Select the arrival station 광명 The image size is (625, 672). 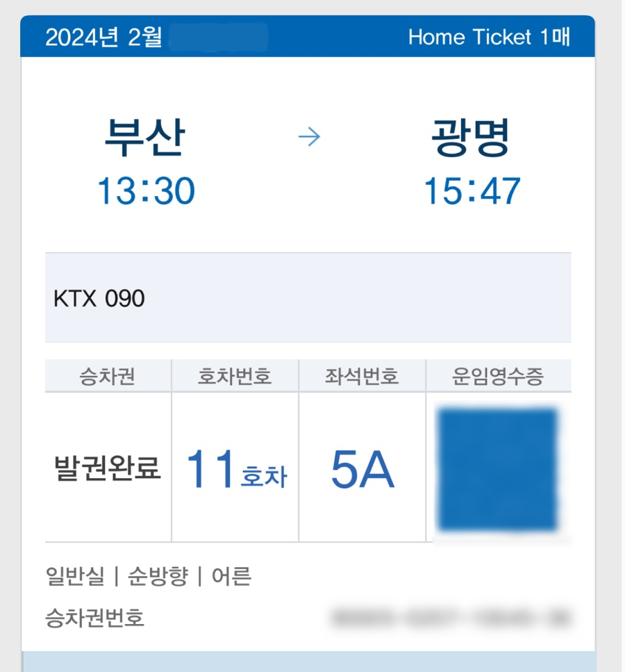pos(471,137)
